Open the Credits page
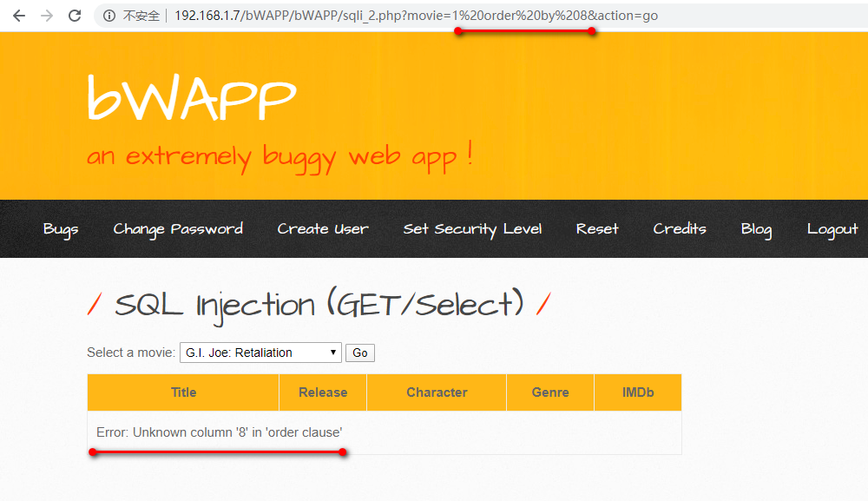The width and height of the screenshot is (868, 501). (x=680, y=228)
